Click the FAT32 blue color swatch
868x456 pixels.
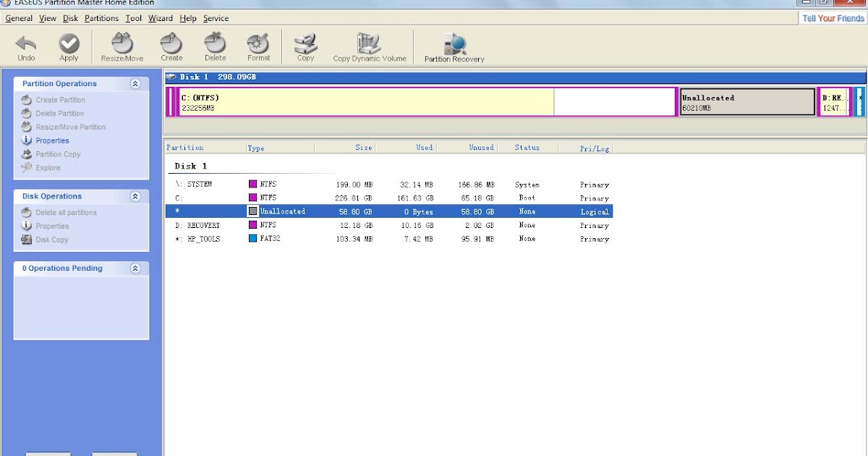(x=253, y=238)
